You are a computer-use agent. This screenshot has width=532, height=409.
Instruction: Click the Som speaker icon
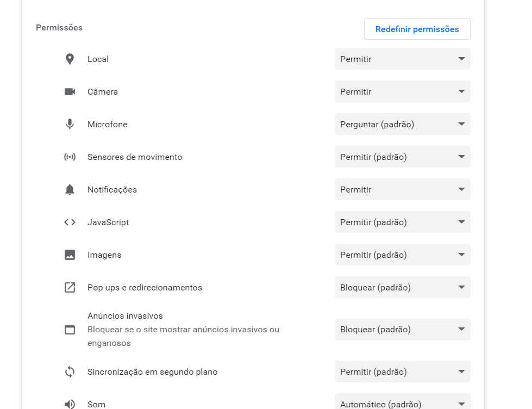(x=70, y=404)
